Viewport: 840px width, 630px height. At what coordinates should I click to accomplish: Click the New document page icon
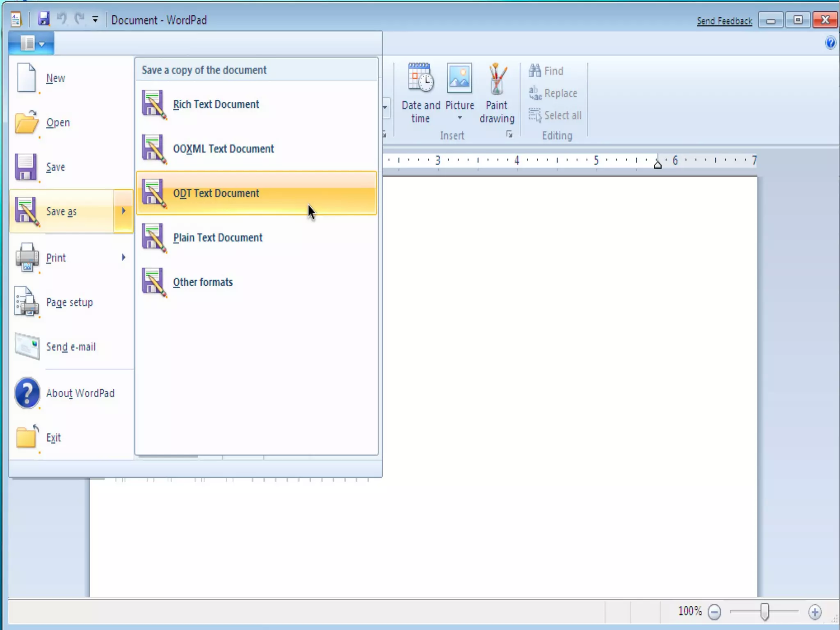(x=27, y=78)
